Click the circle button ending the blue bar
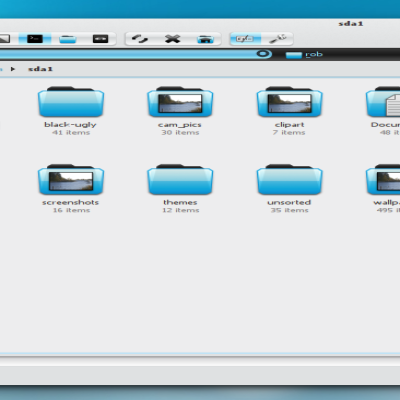 coord(263,54)
